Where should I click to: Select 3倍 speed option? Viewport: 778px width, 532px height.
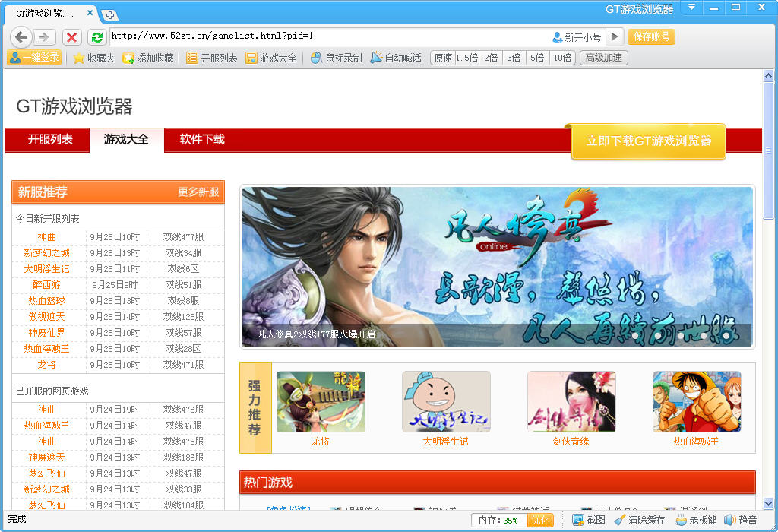point(514,58)
